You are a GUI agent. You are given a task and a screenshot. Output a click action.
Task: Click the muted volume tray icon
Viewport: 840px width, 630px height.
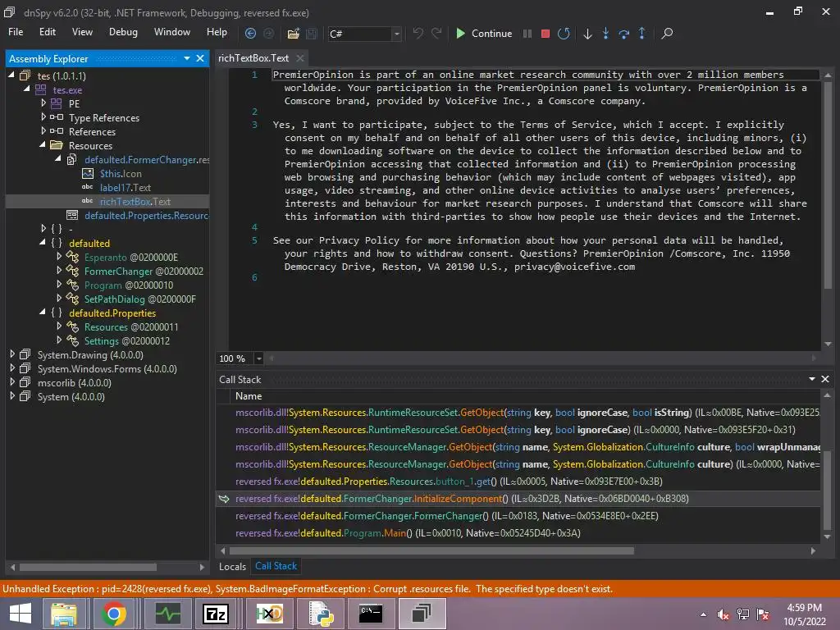[x=724, y=614]
